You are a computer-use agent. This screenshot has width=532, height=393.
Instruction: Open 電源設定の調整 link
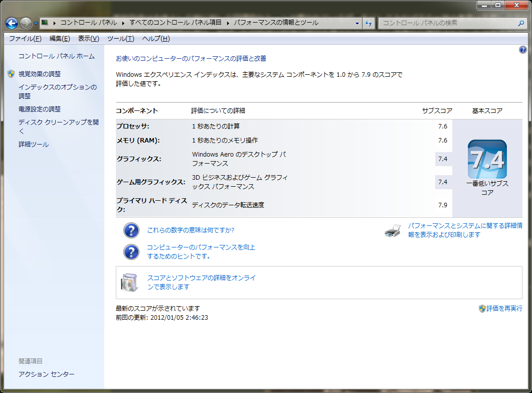pyautogui.click(x=40, y=109)
